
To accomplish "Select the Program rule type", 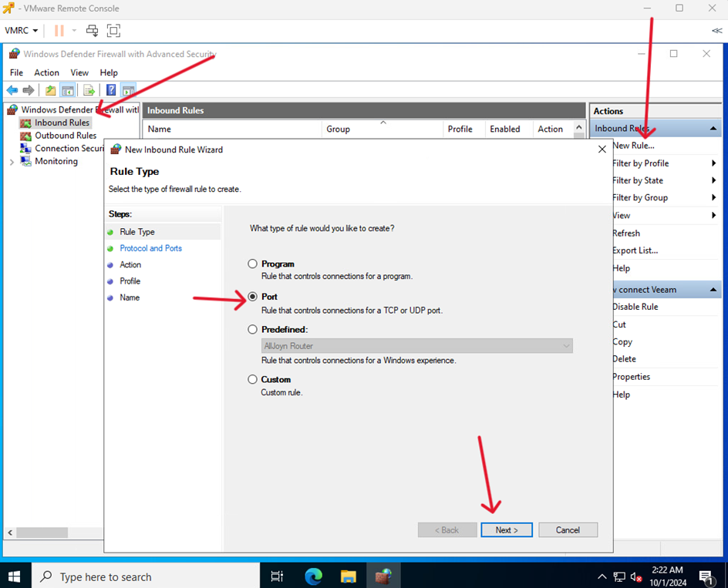I will pyautogui.click(x=252, y=264).
